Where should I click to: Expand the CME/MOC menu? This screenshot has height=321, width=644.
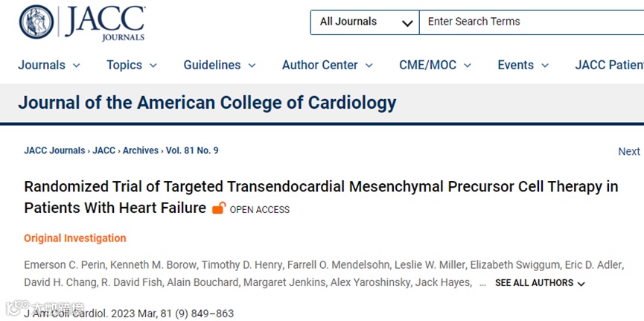(436, 66)
